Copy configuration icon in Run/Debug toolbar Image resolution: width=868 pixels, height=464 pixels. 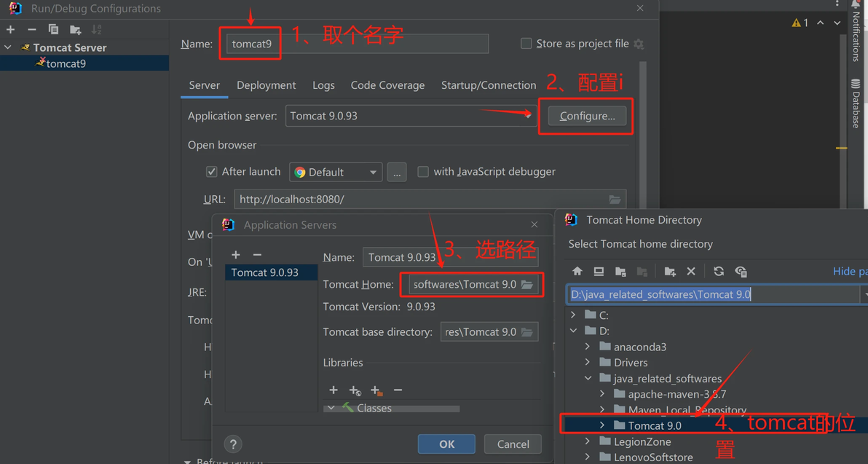[53, 29]
